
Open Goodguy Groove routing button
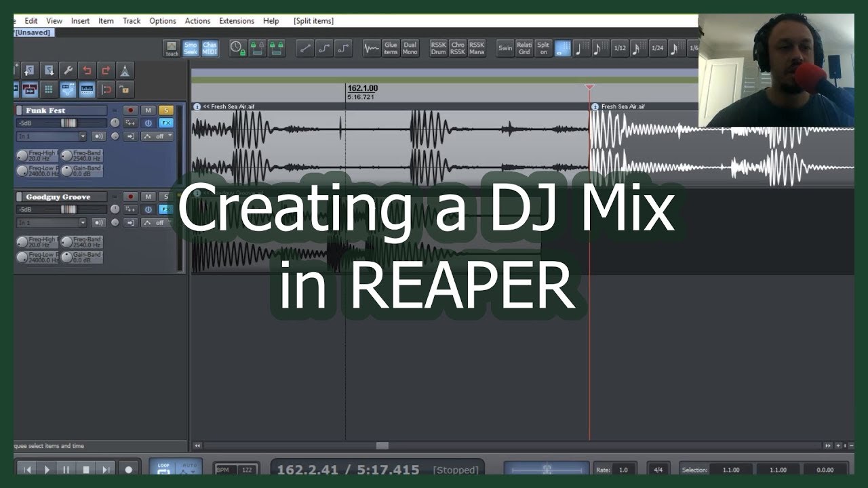tap(130, 209)
